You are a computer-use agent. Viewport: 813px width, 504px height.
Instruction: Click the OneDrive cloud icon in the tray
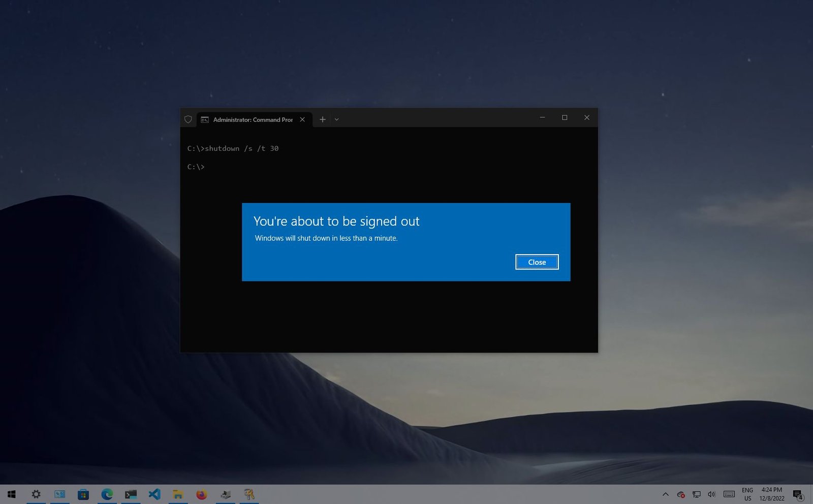pyautogui.click(x=681, y=494)
